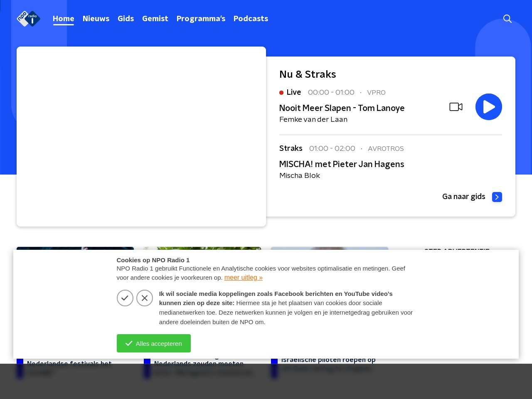Play the live radio stream
Image resolution: width=532 pixels, height=399 pixels.
(x=489, y=107)
